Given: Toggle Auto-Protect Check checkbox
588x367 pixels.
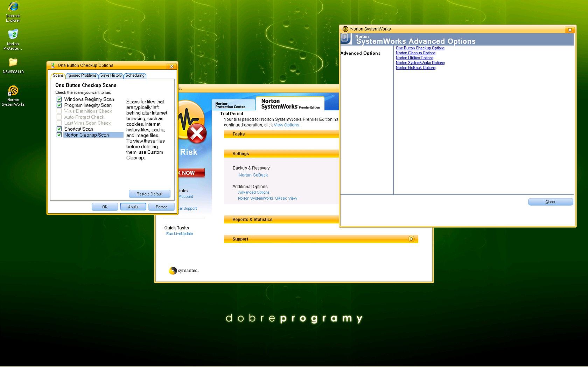Looking at the screenshot, I should pyautogui.click(x=59, y=117).
